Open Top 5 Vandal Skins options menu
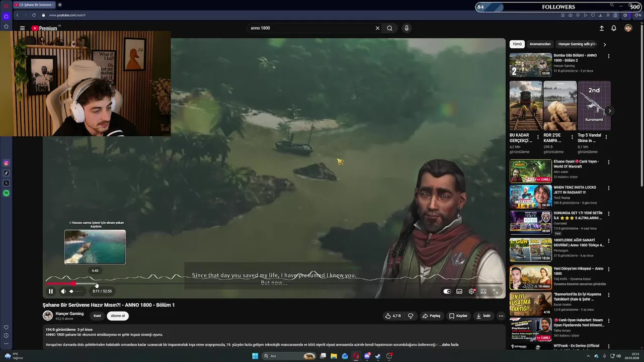The width and height of the screenshot is (644, 362). [x=606, y=137]
